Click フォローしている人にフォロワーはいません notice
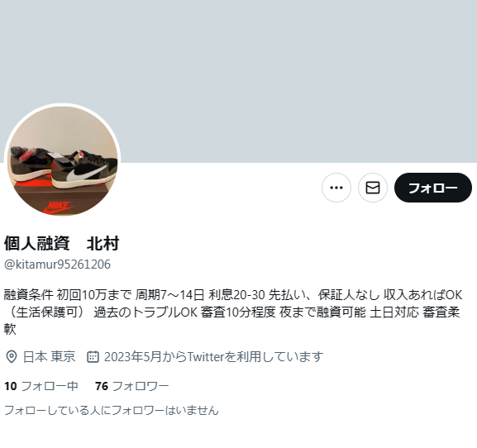This screenshot has width=477, height=448. 112,410
